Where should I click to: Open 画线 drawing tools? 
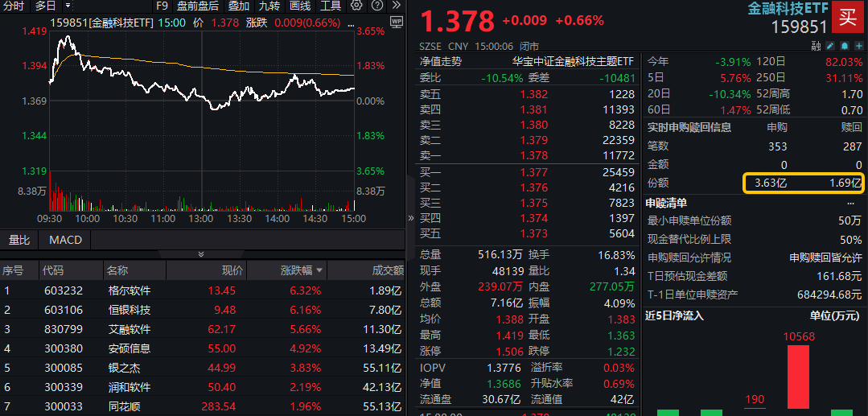point(299,6)
